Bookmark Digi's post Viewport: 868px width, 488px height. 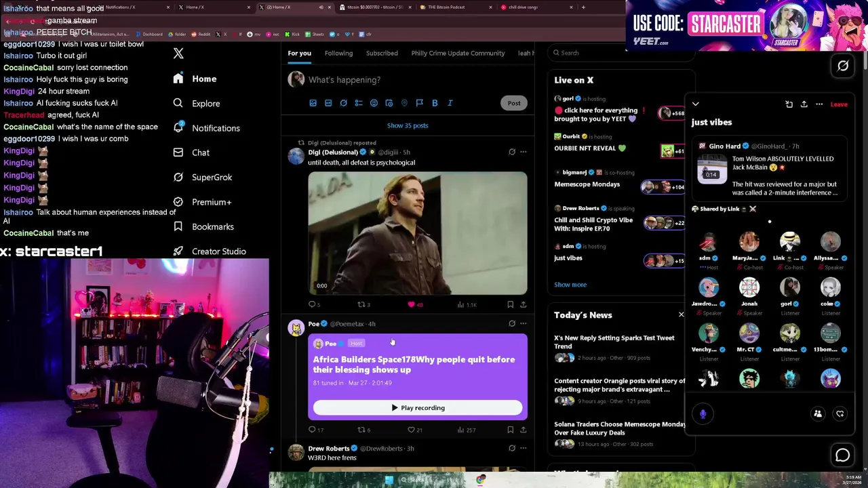[x=510, y=305]
